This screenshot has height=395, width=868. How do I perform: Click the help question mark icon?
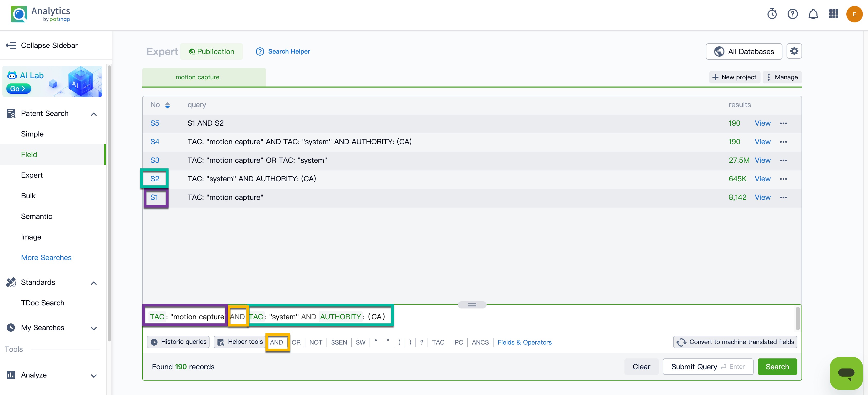point(792,14)
